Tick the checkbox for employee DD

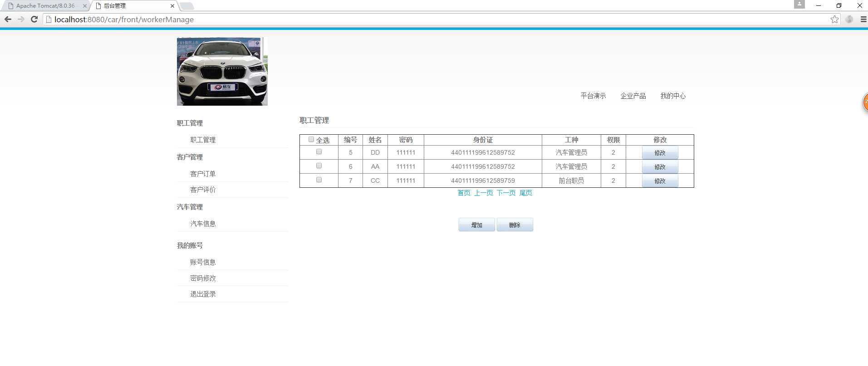[319, 152]
